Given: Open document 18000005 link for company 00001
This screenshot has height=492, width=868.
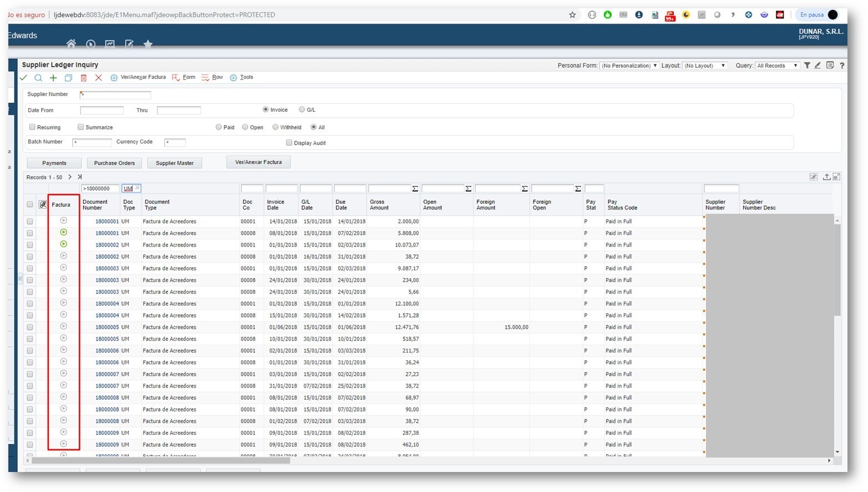Looking at the screenshot, I should tap(107, 327).
